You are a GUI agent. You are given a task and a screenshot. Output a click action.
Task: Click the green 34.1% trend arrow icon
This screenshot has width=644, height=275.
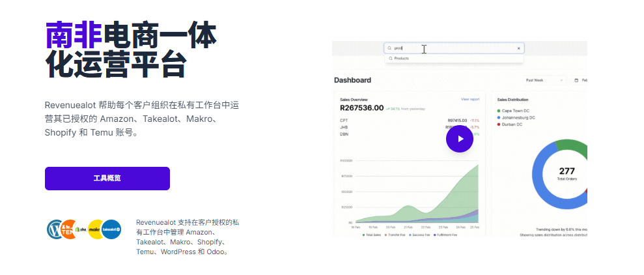point(387,109)
